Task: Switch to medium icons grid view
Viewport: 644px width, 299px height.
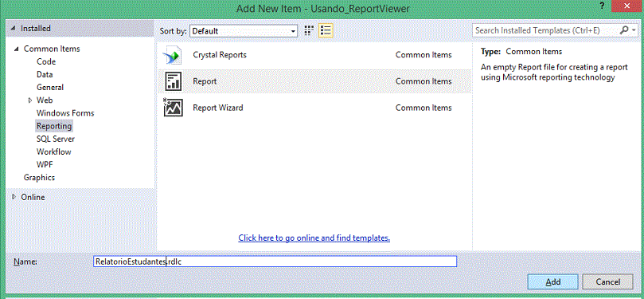Action: (x=310, y=30)
